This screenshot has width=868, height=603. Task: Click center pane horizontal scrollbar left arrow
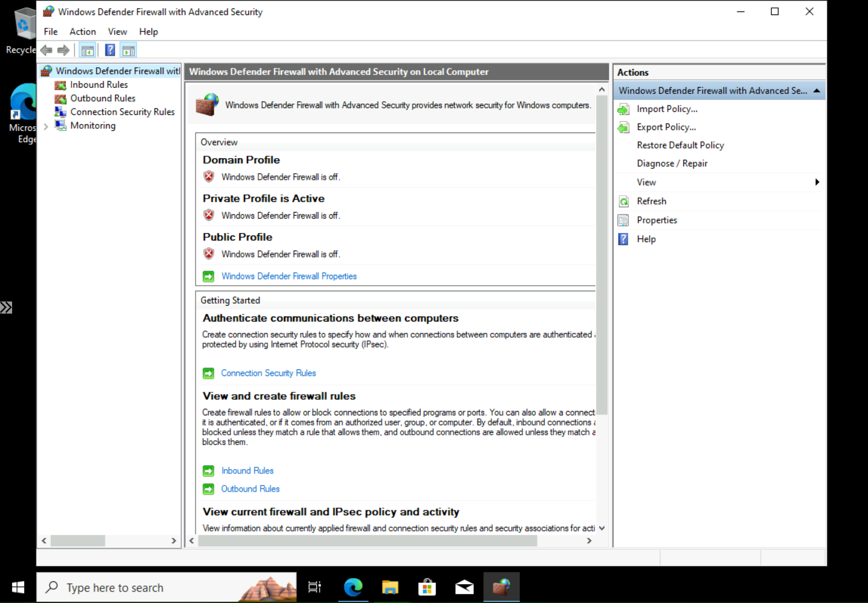tap(192, 541)
